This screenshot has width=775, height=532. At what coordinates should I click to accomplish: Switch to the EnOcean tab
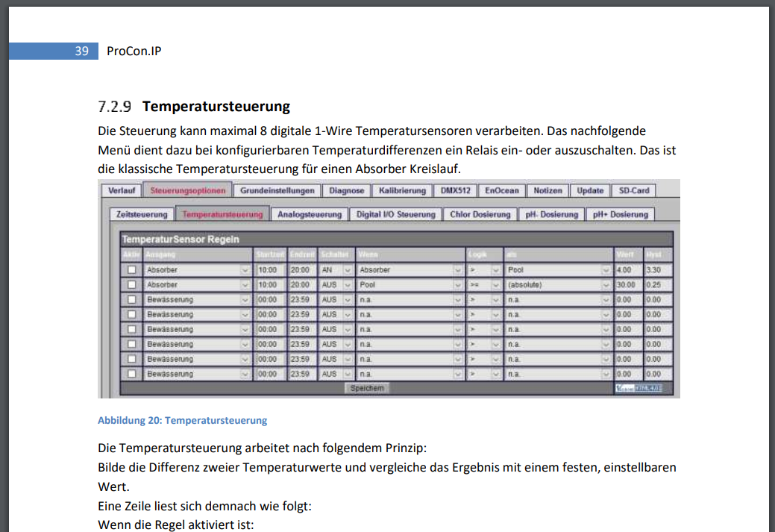502,190
